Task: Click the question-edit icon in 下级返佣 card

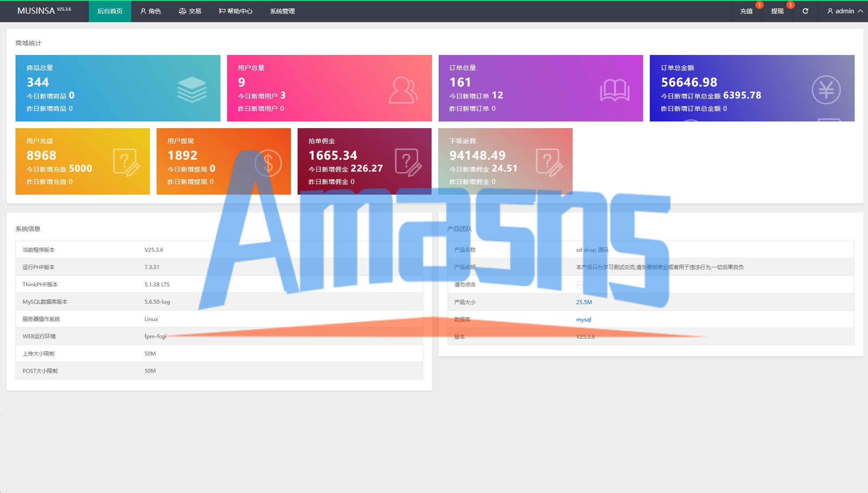Action: tap(549, 163)
